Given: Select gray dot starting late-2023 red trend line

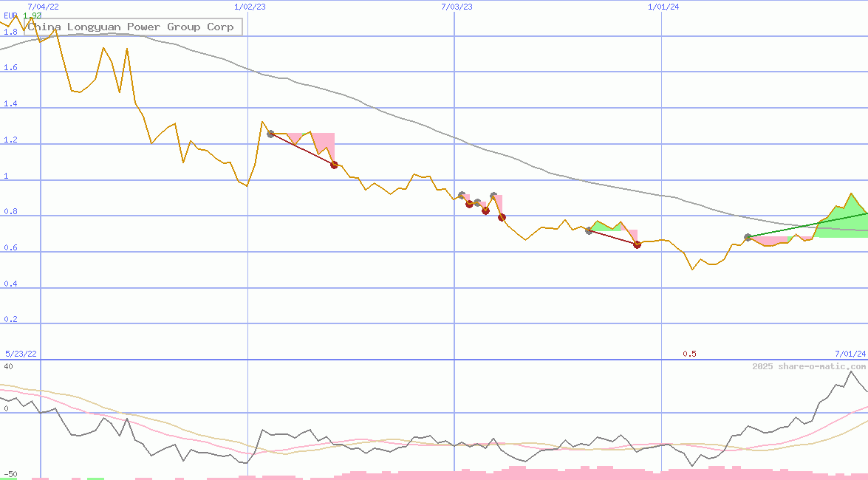Looking at the screenshot, I should pos(589,230).
